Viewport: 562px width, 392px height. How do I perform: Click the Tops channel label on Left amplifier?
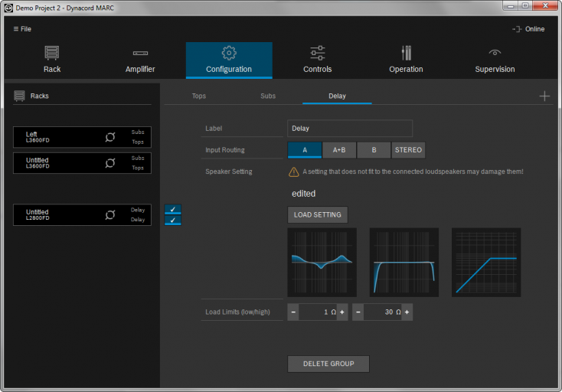tap(138, 142)
